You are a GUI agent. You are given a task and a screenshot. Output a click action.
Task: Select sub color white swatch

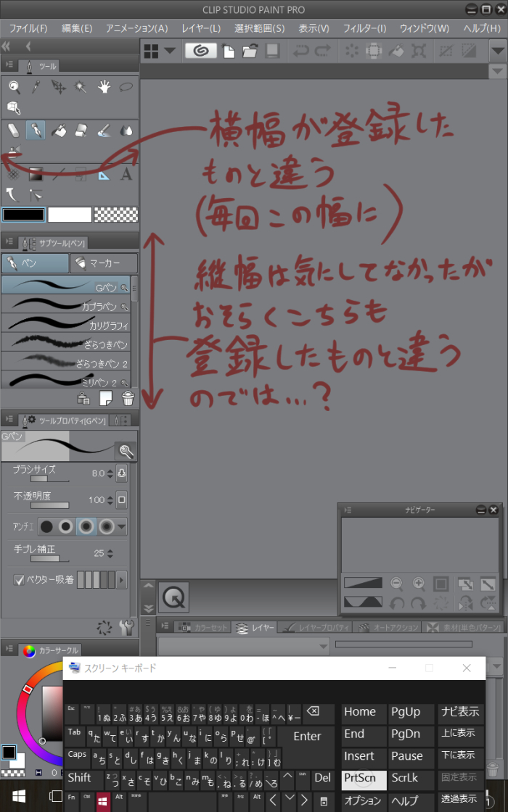click(70, 215)
